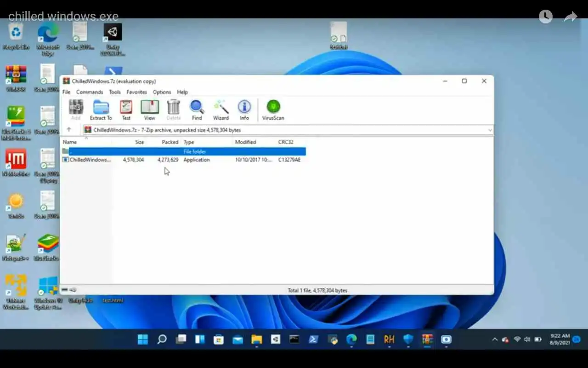Open File Explorer from the taskbar
588x368 pixels.
(256, 339)
